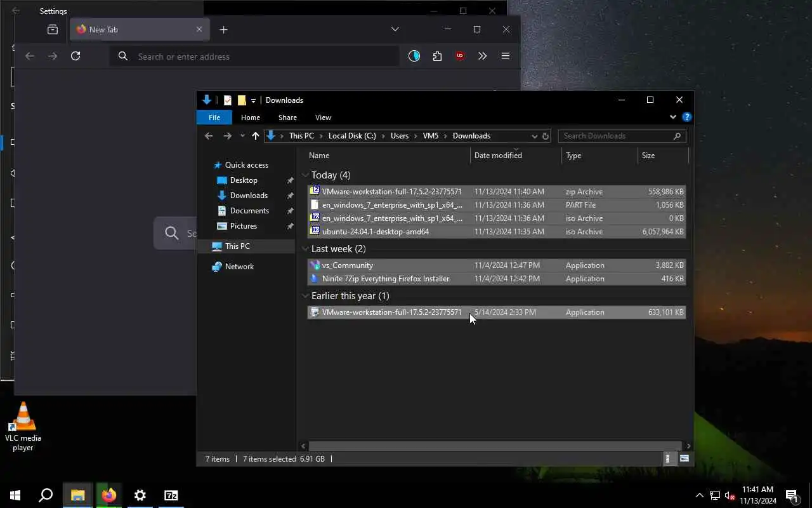Select the New Tab tab in Firefox
Viewport: 812px width, 508px height.
(140, 29)
